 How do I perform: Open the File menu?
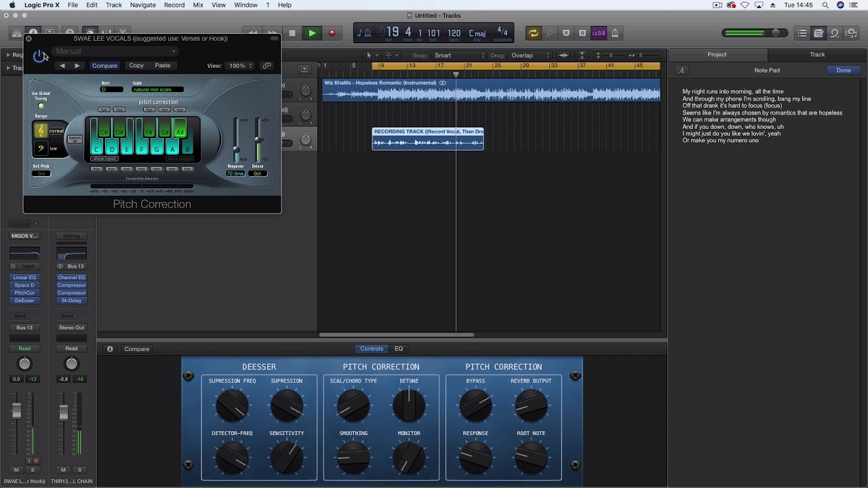(x=73, y=5)
